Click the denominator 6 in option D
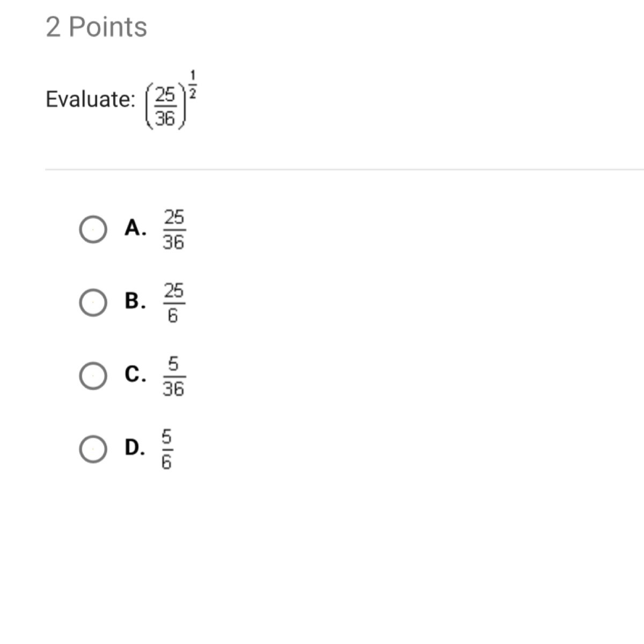Viewport: 644px width, 644px height. (167, 462)
